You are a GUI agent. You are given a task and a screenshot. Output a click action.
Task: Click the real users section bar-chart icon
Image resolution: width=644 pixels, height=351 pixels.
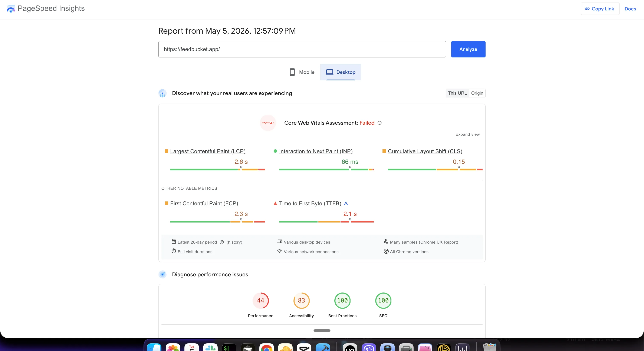point(162,93)
